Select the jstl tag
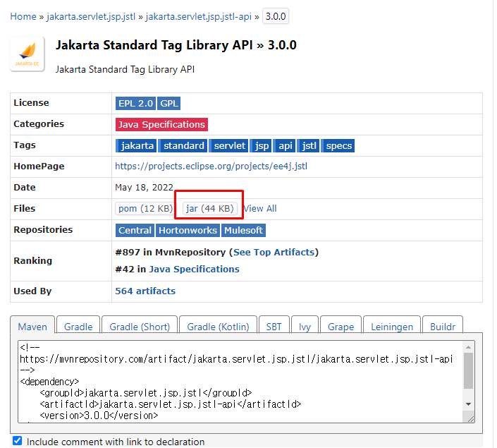 tap(308, 145)
